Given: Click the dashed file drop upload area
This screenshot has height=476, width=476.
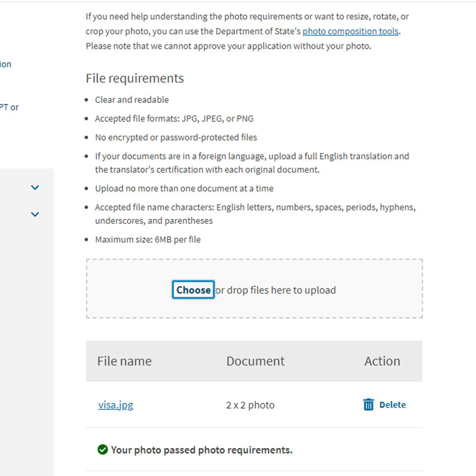Looking at the screenshot, I should 254,289.
